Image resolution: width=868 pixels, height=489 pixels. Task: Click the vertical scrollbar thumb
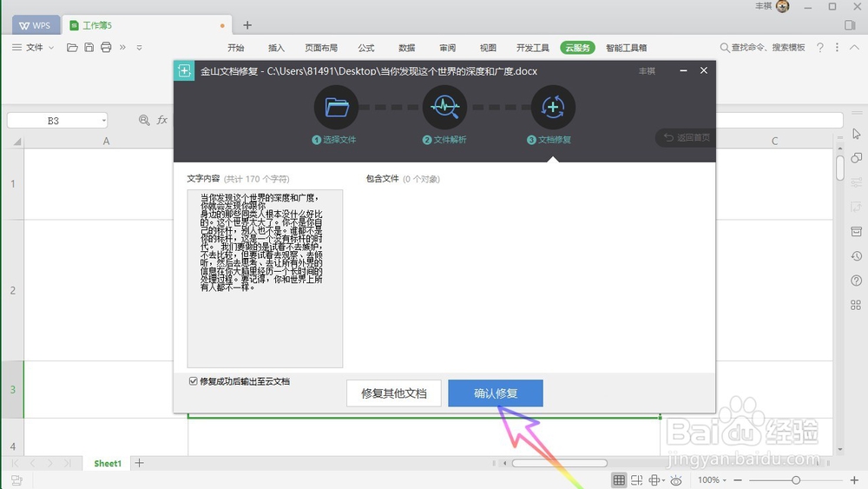[x=839, y=168]
